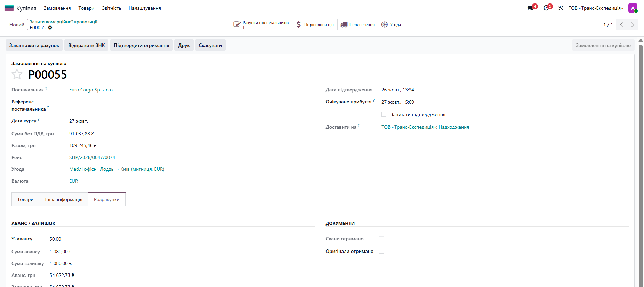Go to next record arrow

633,25
